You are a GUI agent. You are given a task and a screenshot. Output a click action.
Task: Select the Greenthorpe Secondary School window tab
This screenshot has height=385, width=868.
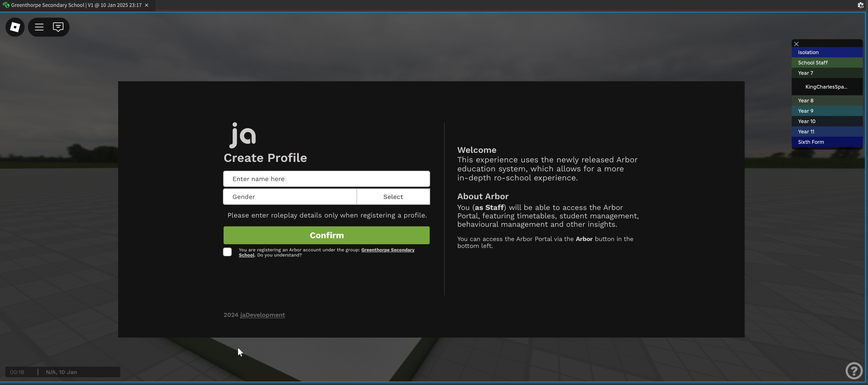76,5
